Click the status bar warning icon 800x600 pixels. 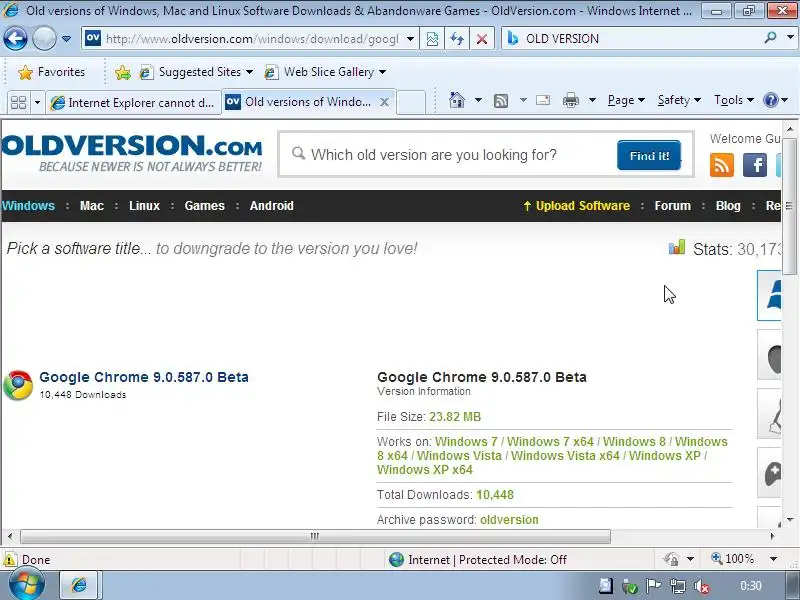click(9, 560)
